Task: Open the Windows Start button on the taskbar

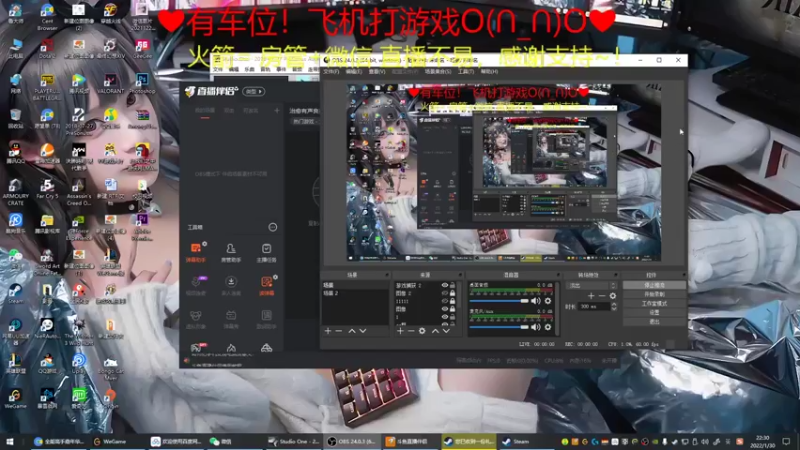Action: [9, 441]
